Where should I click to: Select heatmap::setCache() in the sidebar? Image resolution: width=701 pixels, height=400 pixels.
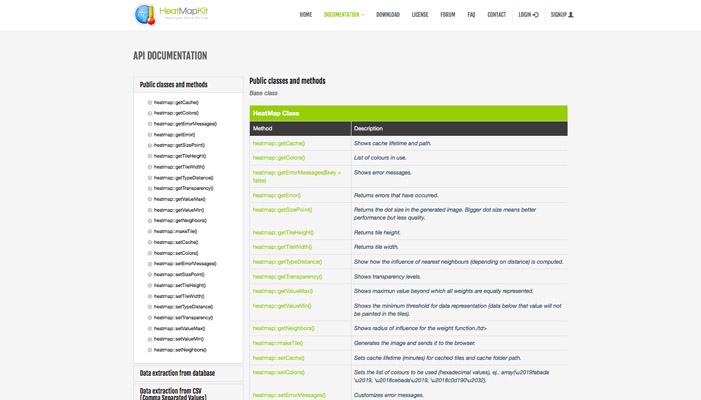pyautogui.click(x=176, y=242)
